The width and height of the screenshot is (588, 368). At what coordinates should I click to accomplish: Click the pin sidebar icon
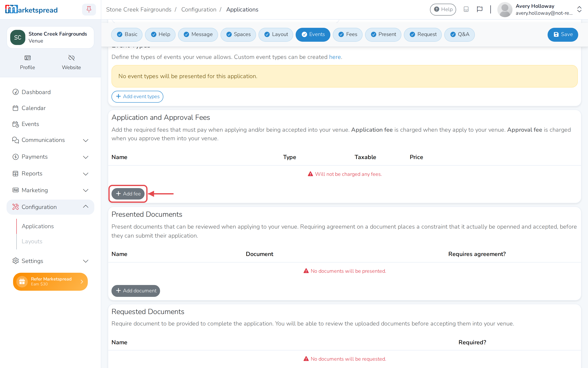tap(89, 9)
